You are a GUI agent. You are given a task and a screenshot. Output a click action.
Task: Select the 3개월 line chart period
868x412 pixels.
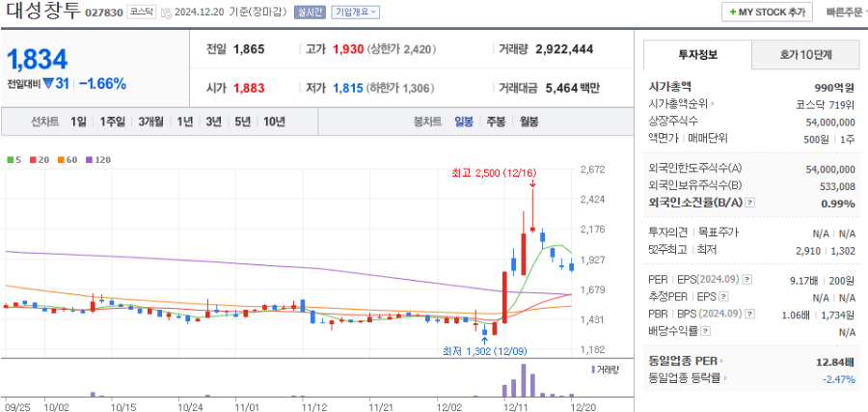[x=150, y=122]
